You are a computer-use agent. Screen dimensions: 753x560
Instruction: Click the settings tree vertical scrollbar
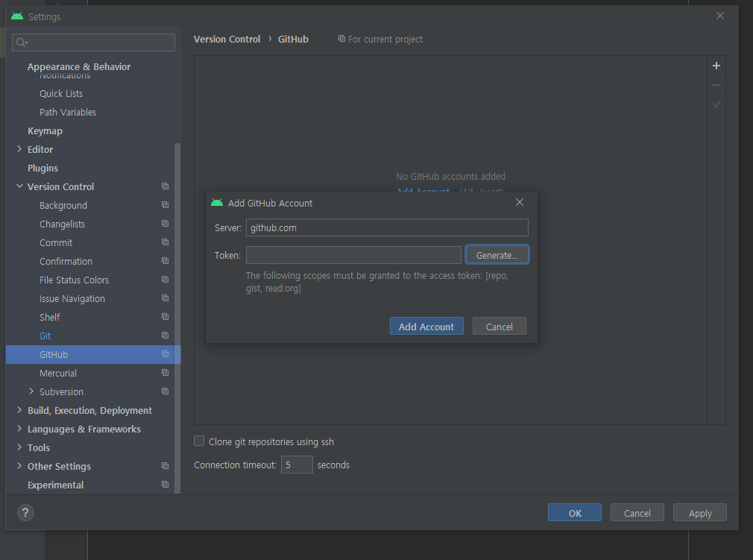177,318
